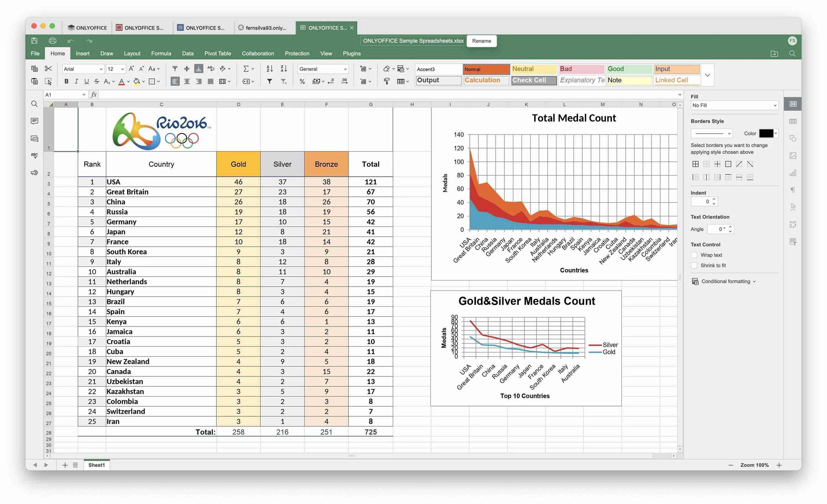
Task: Toggle strikethrough formatting
Action: point(97,81)
